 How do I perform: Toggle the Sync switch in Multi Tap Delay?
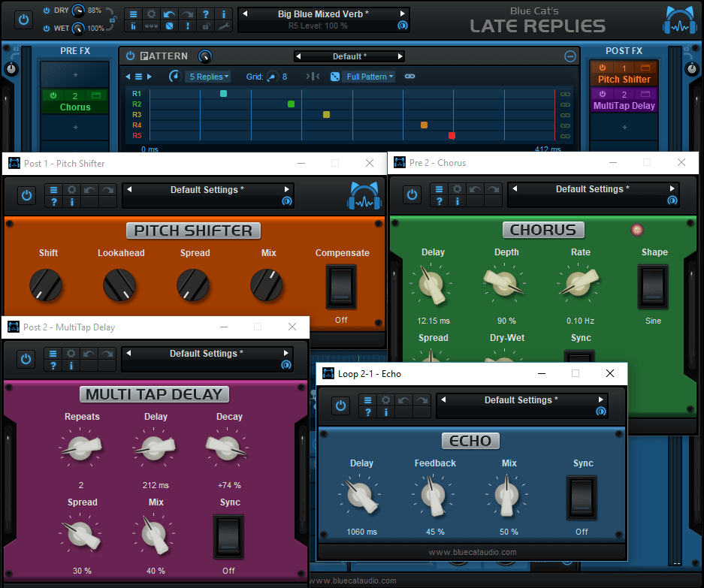coord(228,535)
